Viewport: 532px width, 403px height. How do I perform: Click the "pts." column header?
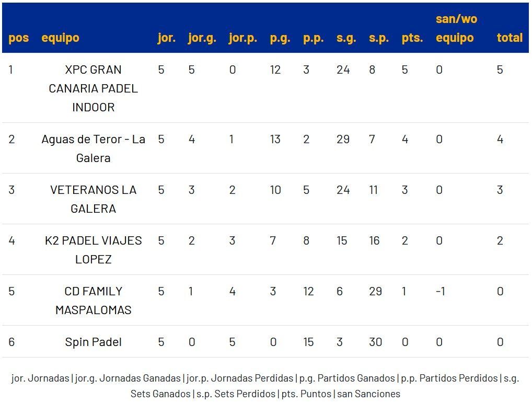point(412,38)
